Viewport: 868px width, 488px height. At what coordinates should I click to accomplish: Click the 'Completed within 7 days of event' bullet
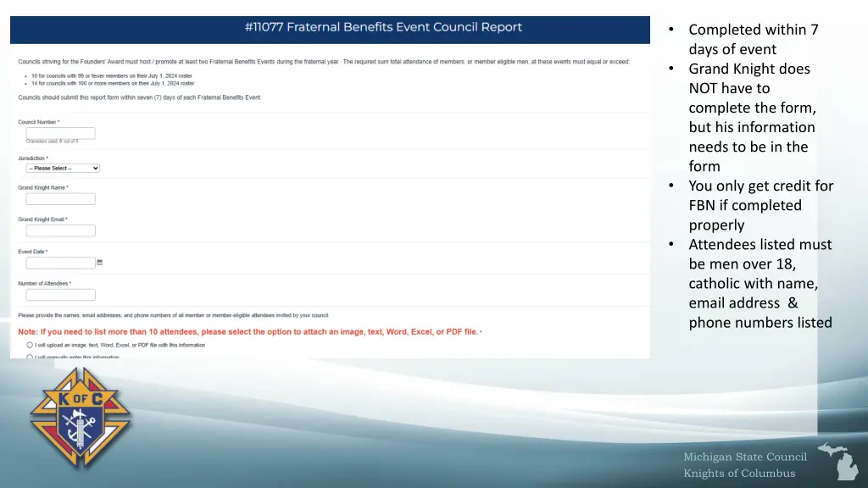pyautogui.click(x=754, y=39)
